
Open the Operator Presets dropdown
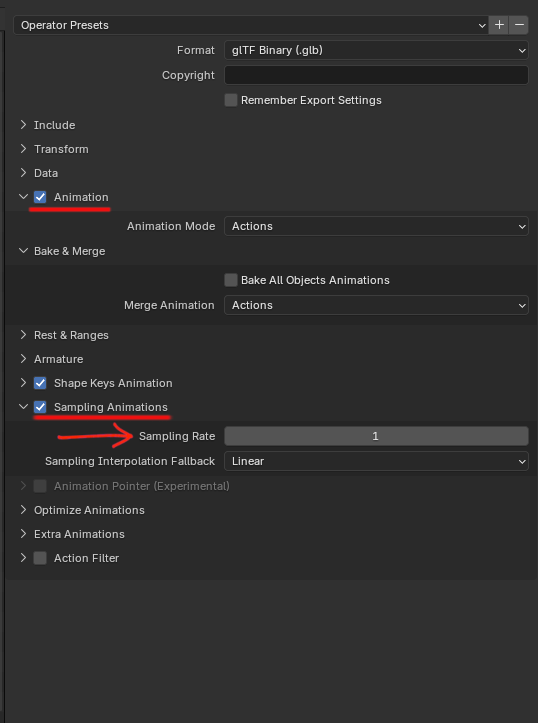tap(251, 25)
